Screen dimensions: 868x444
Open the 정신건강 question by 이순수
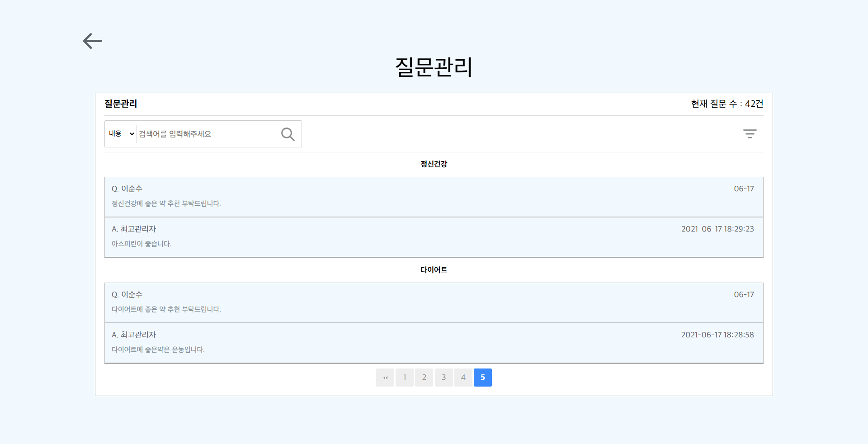[434, 197]
